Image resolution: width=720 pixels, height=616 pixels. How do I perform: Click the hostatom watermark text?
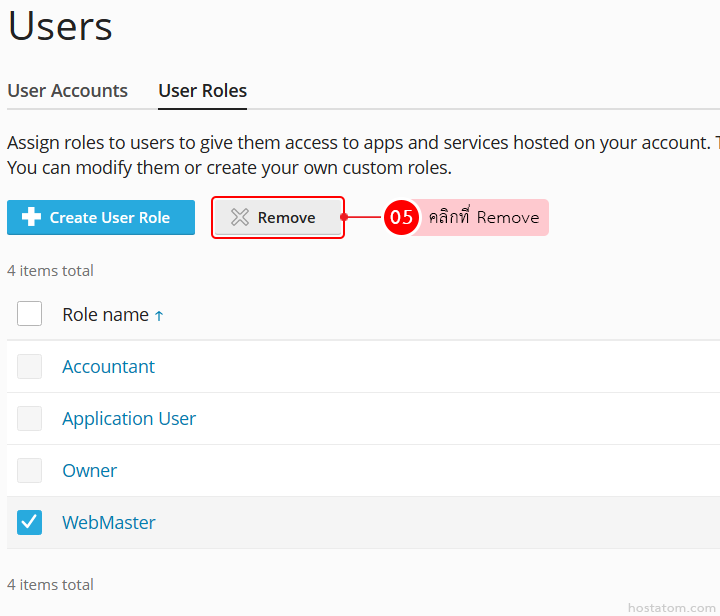668,607
